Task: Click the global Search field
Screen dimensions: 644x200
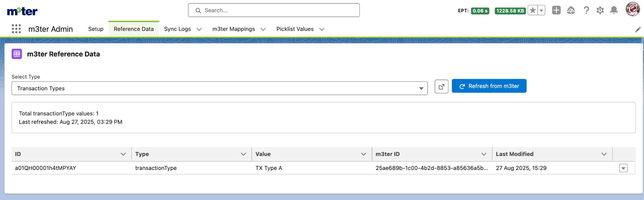Action: [x=274, y=10]
